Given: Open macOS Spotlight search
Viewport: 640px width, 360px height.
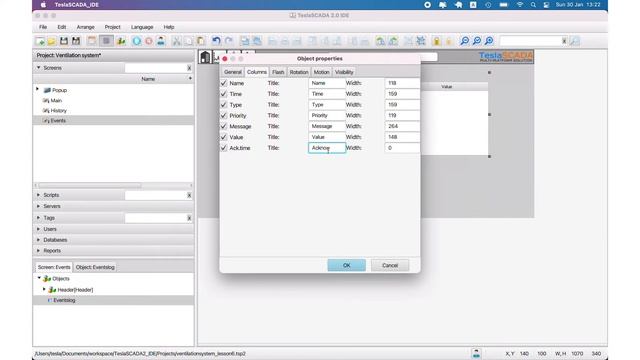Looking at the screenshot, I should (x=533, y=5).
